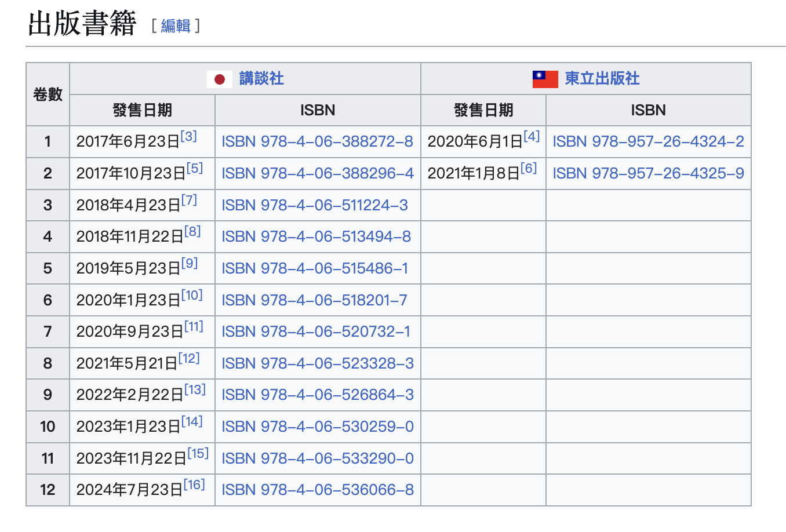Select the date 2017年6月23日
The width and height of the screenshot is (786, 532).
128,142
